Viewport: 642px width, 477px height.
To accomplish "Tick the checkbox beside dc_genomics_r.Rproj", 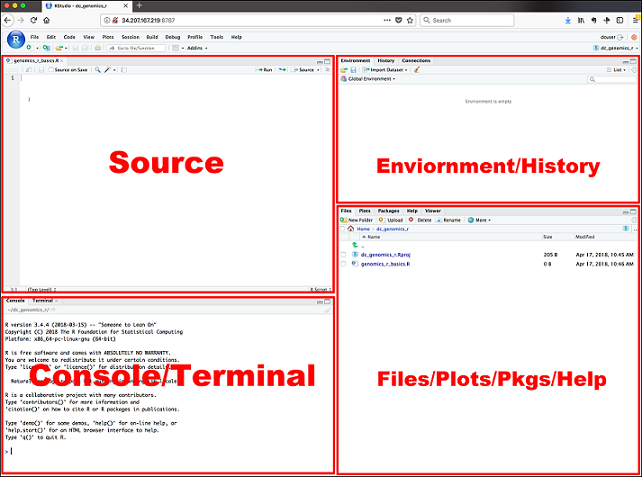I will [x=345, y=255].
